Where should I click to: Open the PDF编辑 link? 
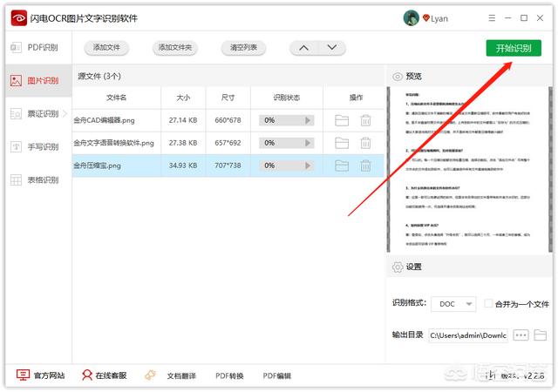[x=277, y=376]
